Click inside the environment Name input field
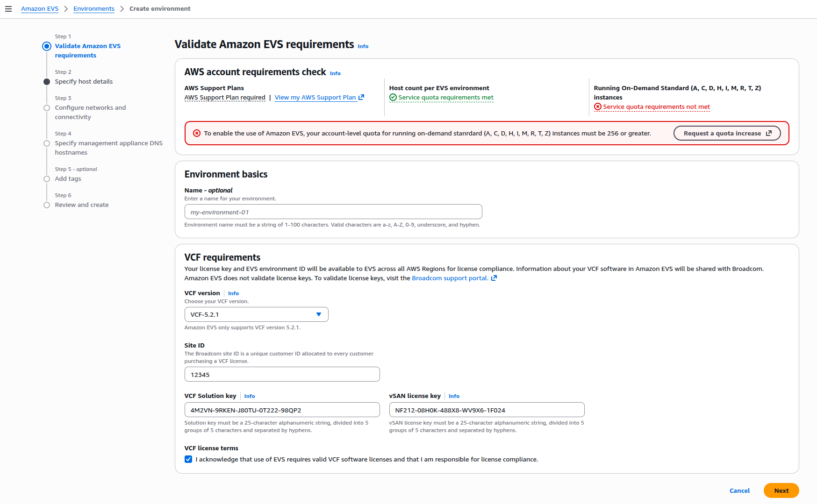 click(333, 212)
